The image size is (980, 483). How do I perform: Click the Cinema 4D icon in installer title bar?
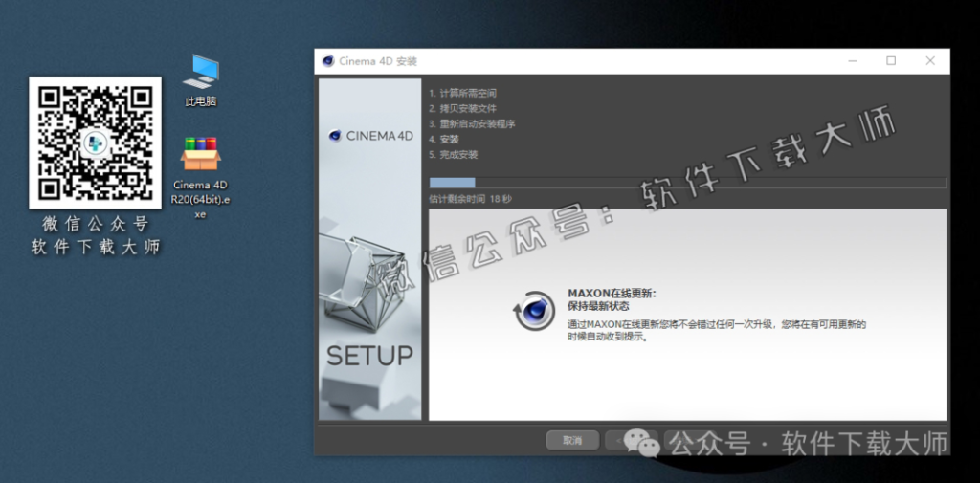point(327,61)
